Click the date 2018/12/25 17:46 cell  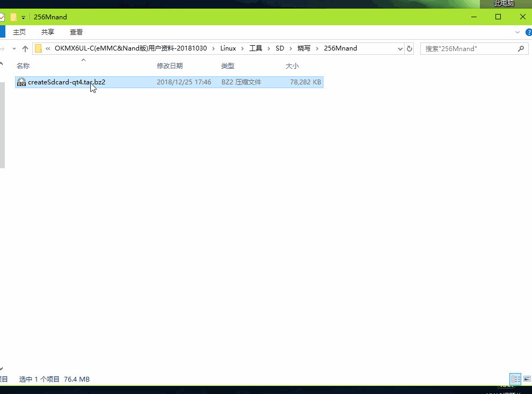coord(184,82)
